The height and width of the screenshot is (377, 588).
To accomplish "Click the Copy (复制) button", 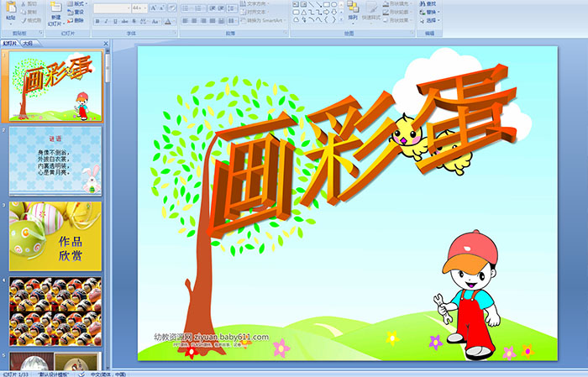I will click(29, 13).
